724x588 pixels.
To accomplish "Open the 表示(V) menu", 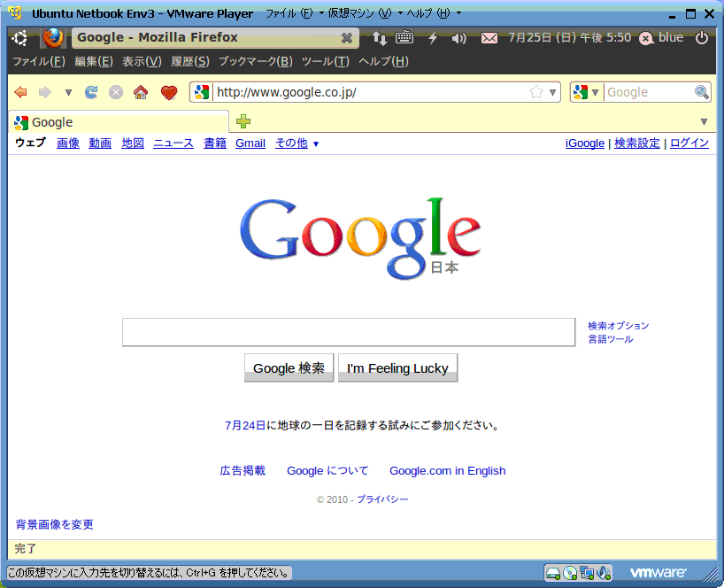I will point(142,61).
